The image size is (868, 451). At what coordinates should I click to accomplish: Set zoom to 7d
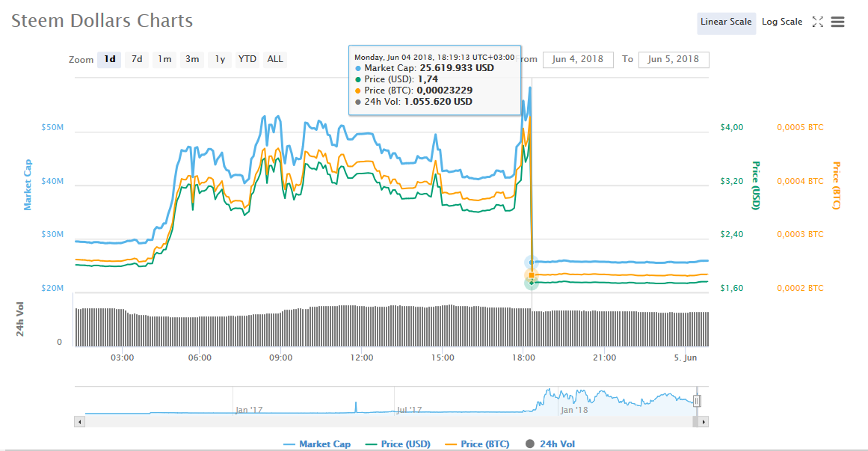(x=137, y=59)
